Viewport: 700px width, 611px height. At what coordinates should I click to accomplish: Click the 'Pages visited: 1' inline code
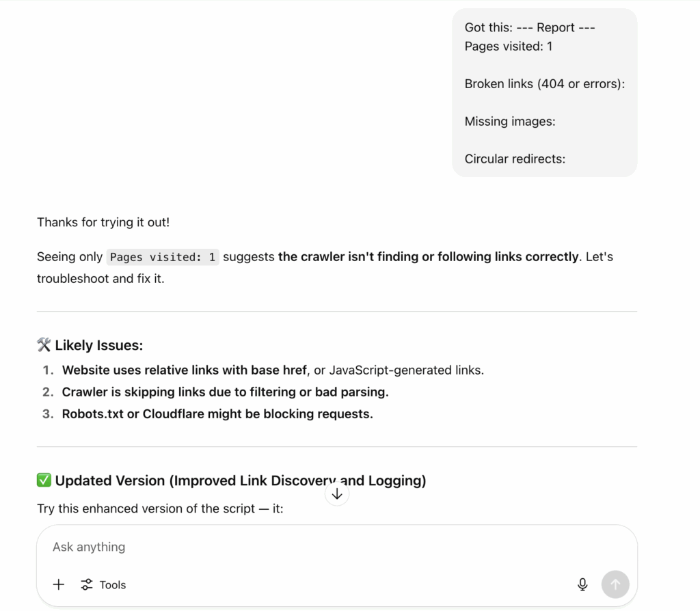163,257
